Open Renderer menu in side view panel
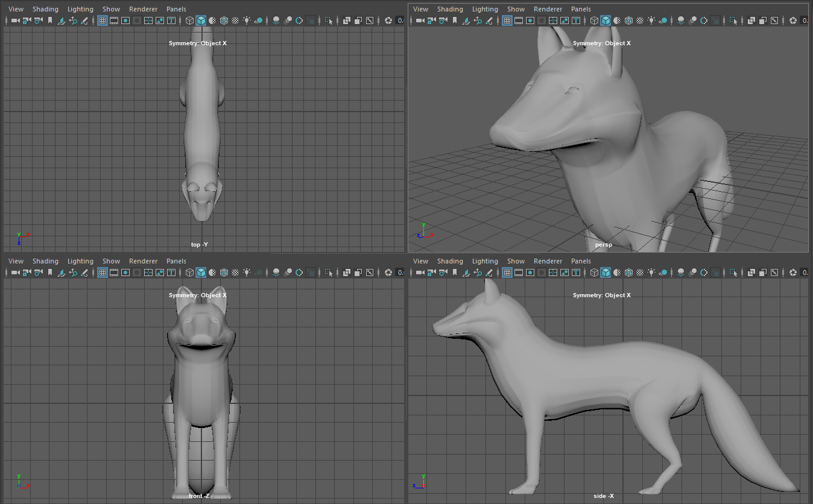 click(548, 261)
